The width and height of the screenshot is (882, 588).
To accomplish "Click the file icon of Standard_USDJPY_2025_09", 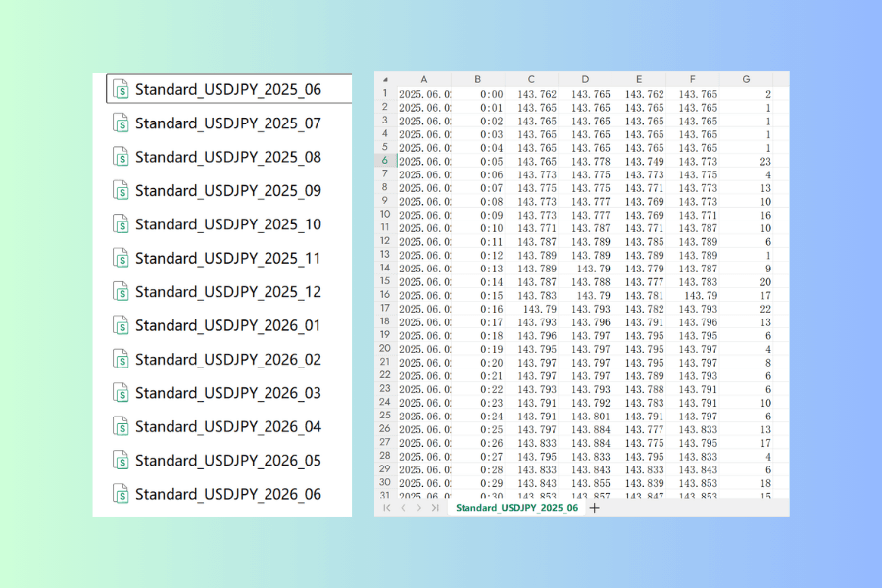I will click(121, 191).
